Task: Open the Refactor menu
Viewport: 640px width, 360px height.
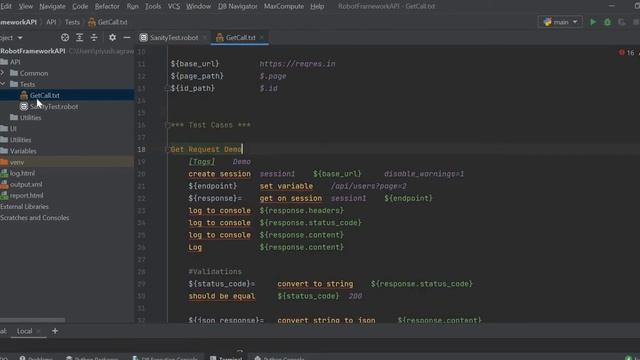Action: coord(107,6)
